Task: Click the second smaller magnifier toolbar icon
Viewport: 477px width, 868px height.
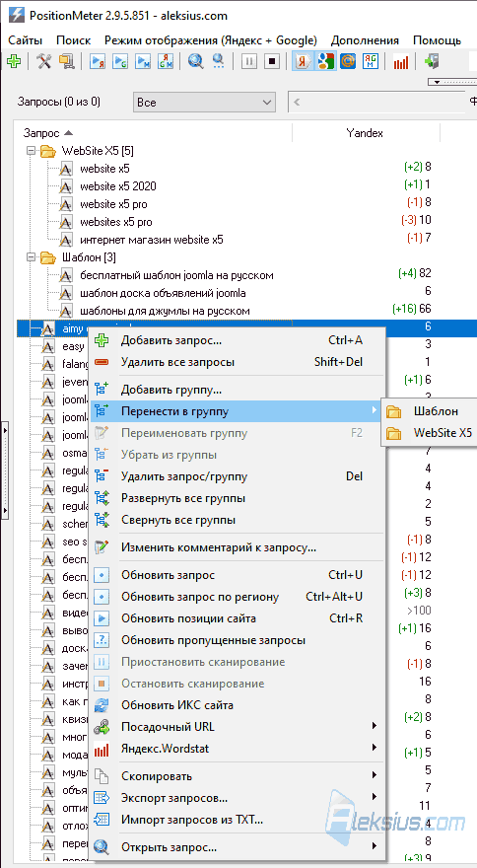Action: coord(219,60)
